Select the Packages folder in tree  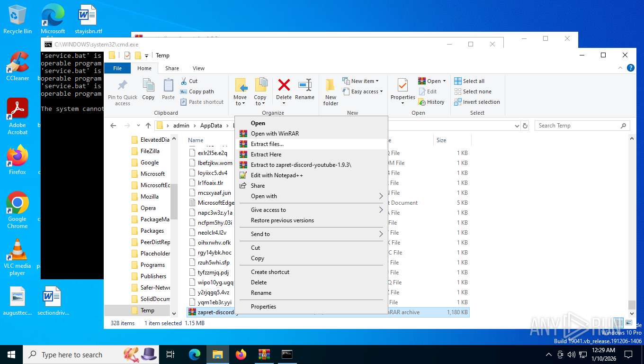(x=152, y=231)
